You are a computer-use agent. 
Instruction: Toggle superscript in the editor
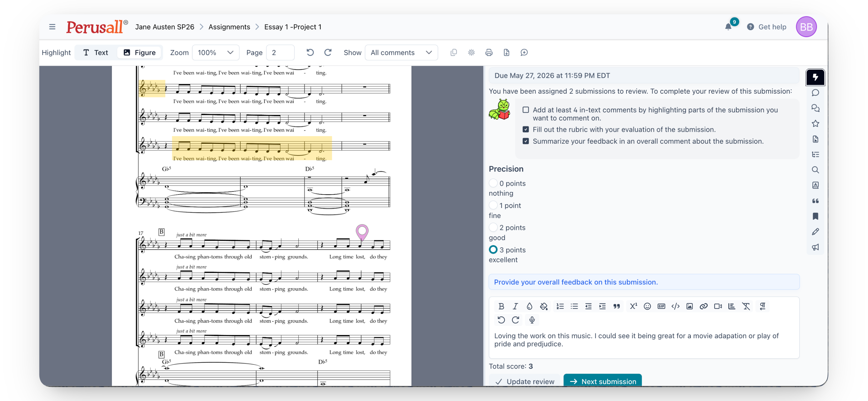click(x=633, y=306)
